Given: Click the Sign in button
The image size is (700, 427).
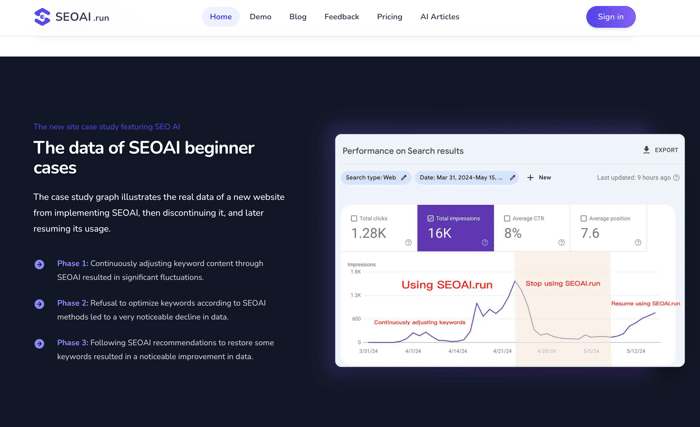Looking at the screenshot, I should click(x=610, y=17).
